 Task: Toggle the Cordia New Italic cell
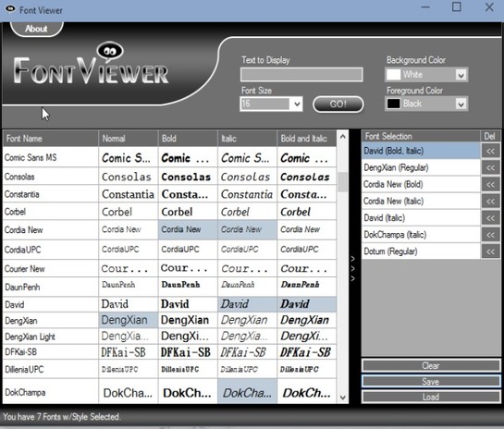[247, 230]
